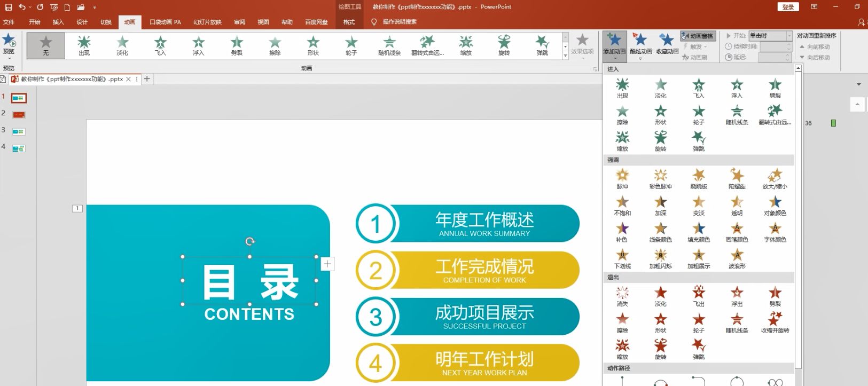Apply 对象颜色 (Object Color) emphasis effect
This screenshot has height=386, width=868.
775,206
